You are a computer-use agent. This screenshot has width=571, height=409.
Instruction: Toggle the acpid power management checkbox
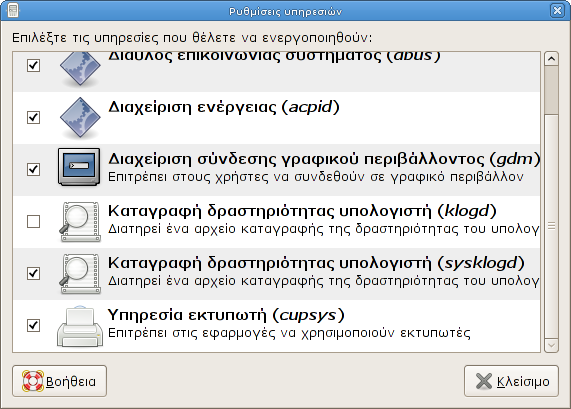34,117
